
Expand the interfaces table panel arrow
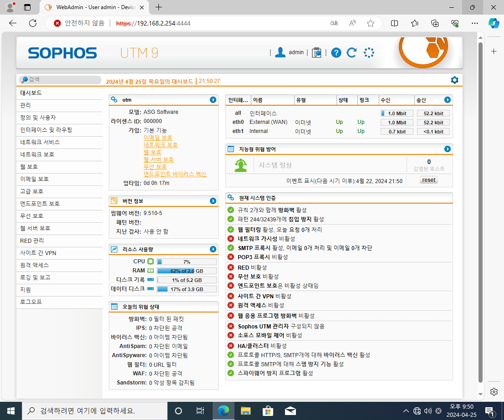448,100
